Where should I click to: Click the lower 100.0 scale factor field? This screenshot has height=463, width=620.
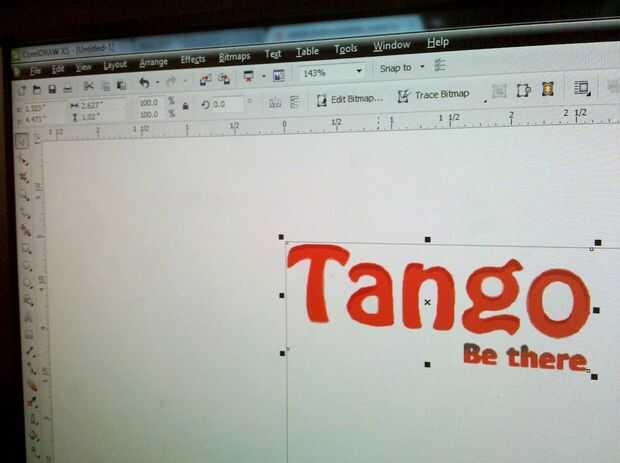(x=149, y=115)
